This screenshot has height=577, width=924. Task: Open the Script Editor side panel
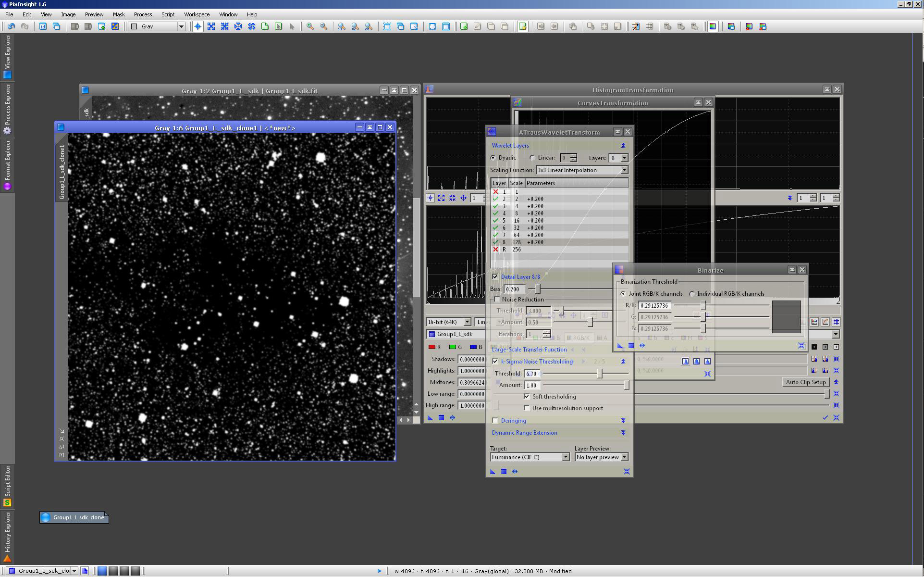pos(7,486)
